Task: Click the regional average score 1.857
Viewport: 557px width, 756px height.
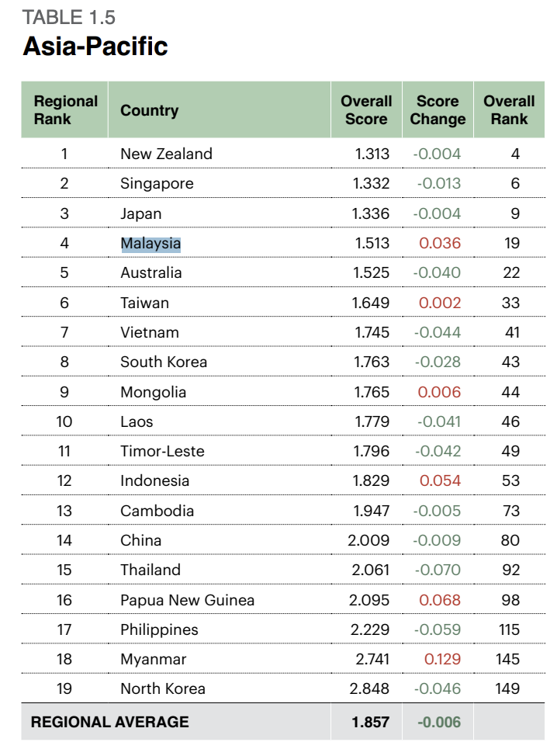Action: click(x=370, y=722)
